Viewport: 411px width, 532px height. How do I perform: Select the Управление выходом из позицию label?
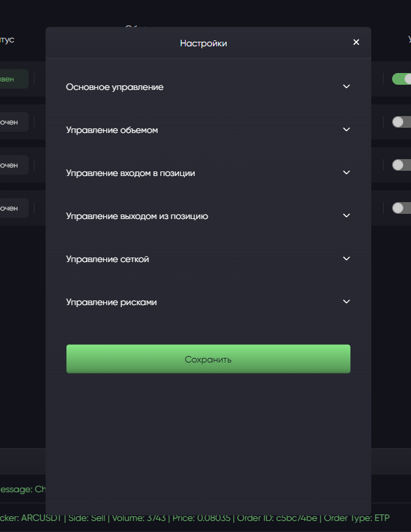(x=137, y=216)
